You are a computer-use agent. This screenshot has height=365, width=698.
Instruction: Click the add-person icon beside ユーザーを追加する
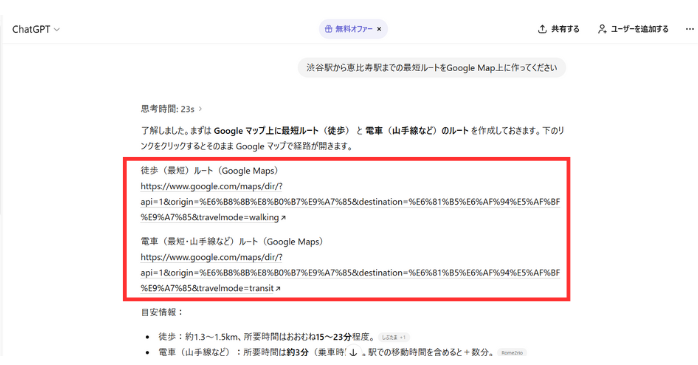pyautogui.click(x=602, y=29)
